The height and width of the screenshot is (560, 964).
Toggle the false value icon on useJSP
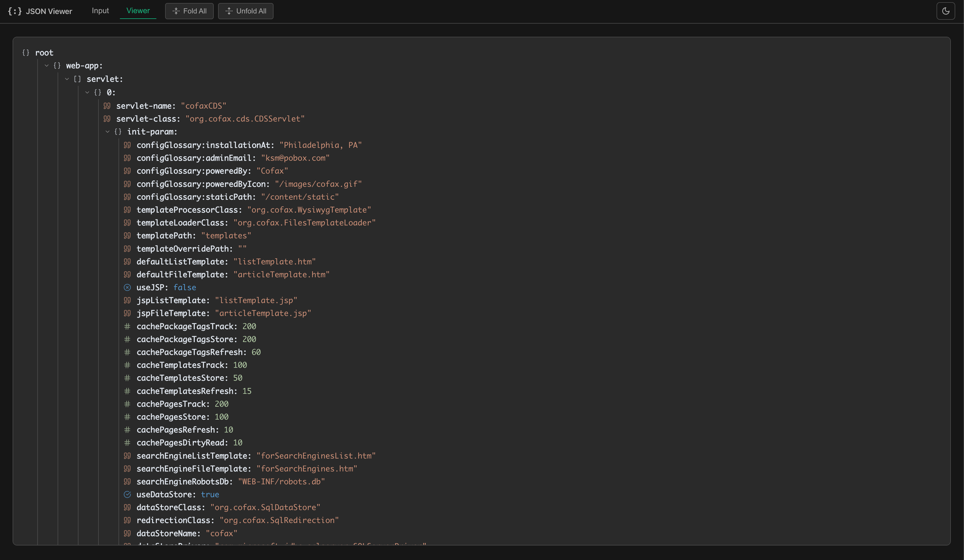click(127, 287)
